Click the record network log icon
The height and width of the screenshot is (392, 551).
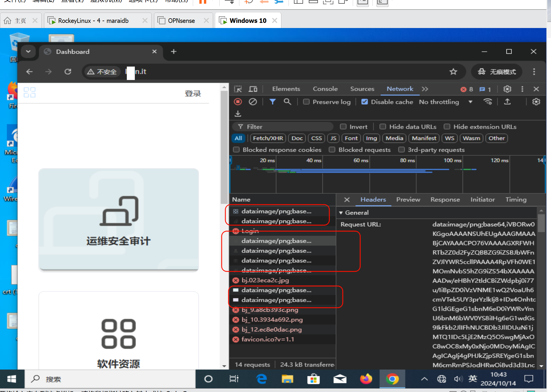pyautogui.click(x=238, y=102)
